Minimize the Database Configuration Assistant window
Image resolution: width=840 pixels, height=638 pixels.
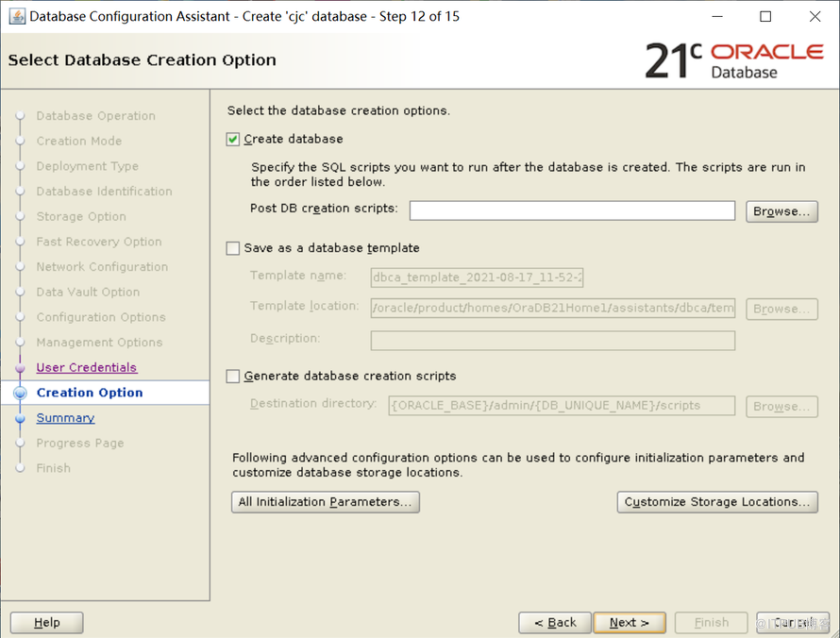(x=717, y=17)
